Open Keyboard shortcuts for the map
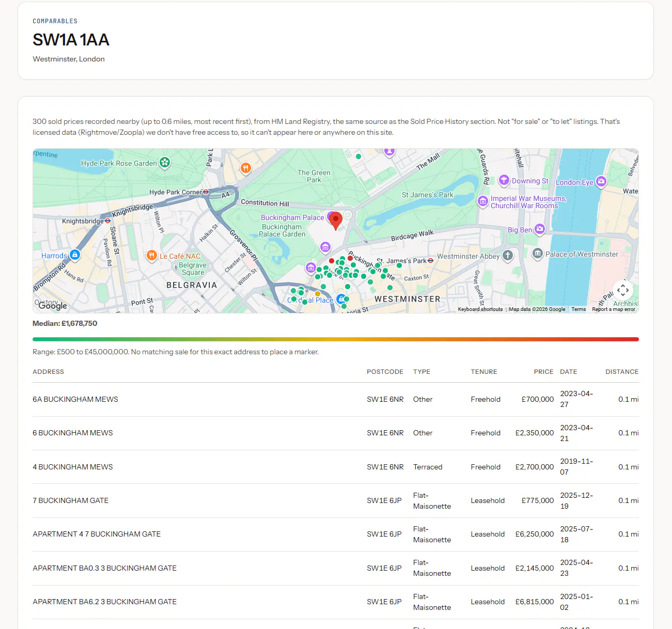The height and width of the screenshot is (629, 672). click(x=480, y=309)
